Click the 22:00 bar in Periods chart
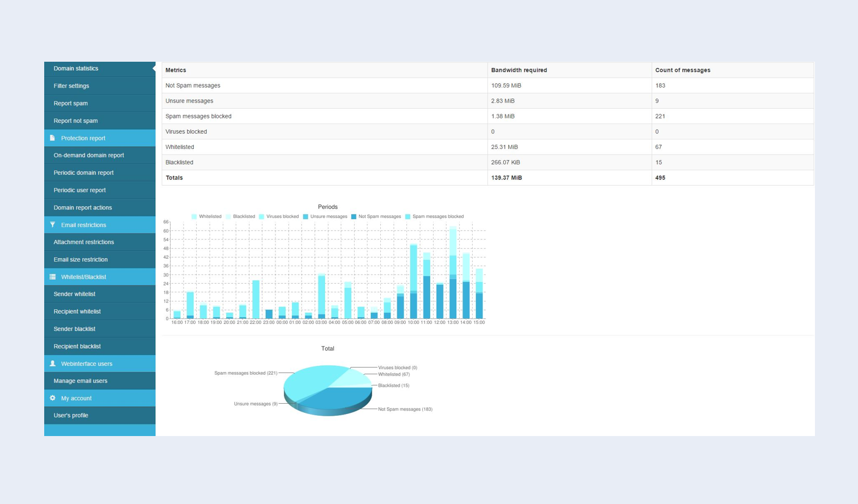The height and width of the screenshot is (504, 858). tap(256, 300)
